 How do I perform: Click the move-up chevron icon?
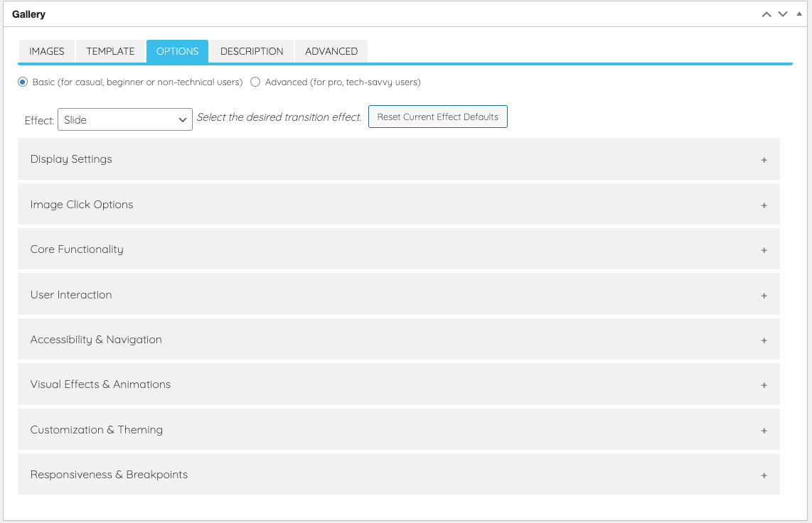pos(766,14)
